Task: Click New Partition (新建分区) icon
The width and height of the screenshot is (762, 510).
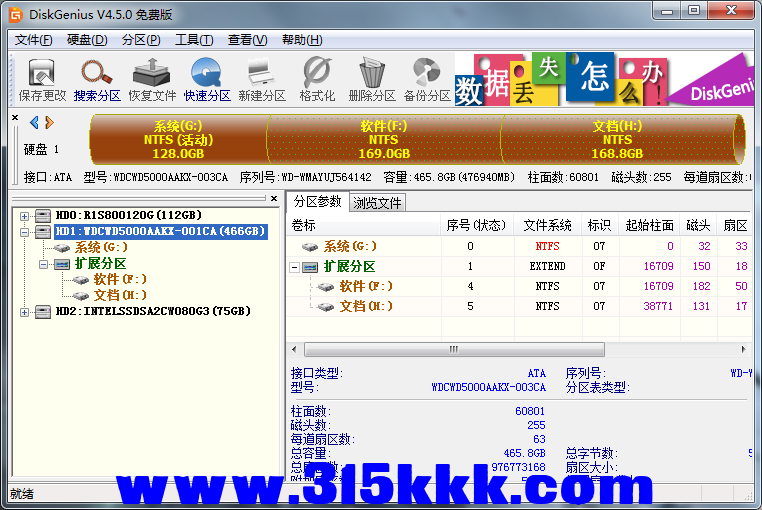Action: point(261,80)
